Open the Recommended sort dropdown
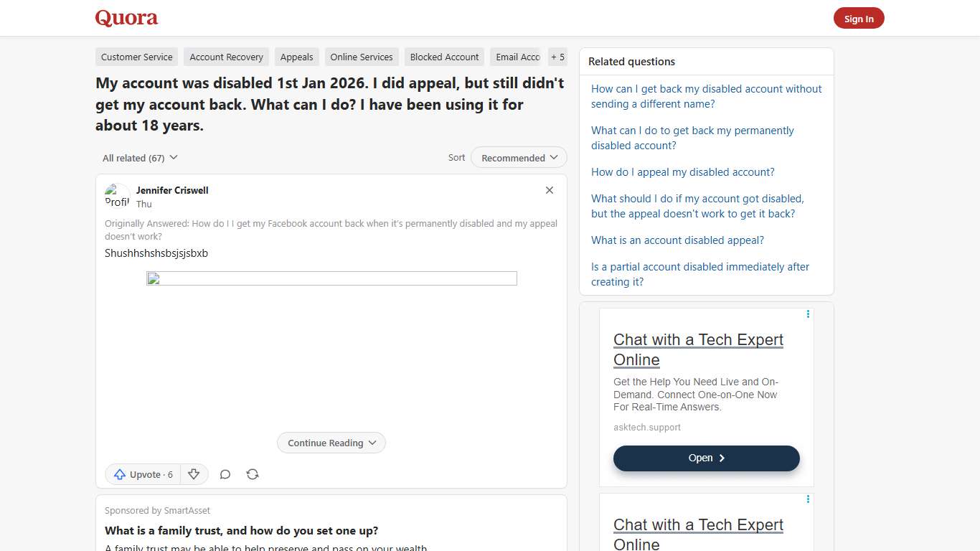980x551 pixels. [518, 157]
